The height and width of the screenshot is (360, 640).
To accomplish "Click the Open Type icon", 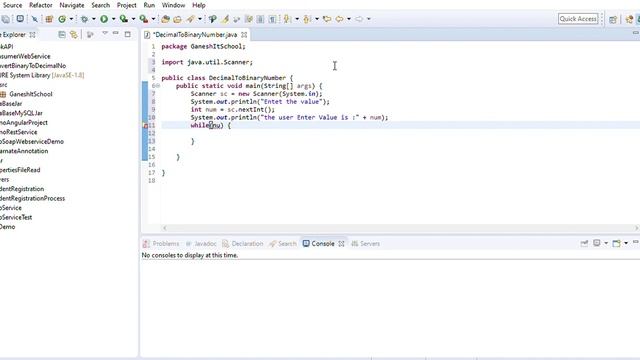I will point(165,19).
